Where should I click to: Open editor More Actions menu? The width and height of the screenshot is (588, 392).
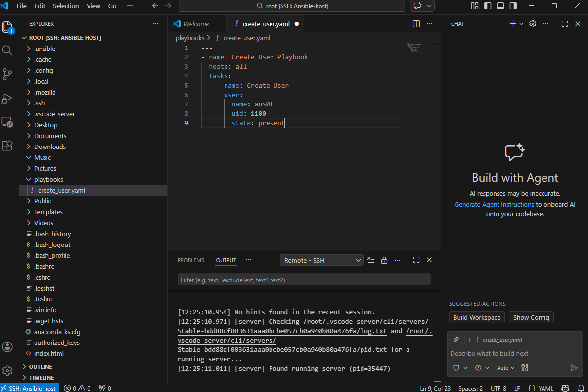coord(429,24)
